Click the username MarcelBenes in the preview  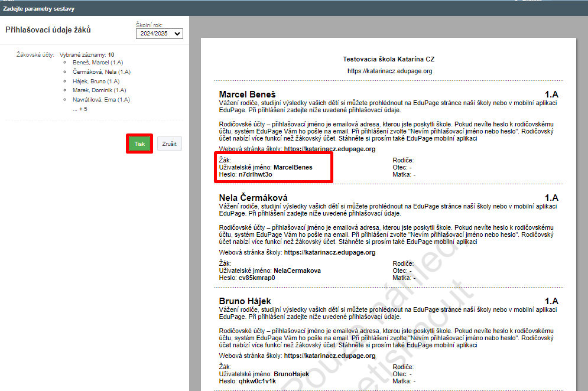coord(293,167)
